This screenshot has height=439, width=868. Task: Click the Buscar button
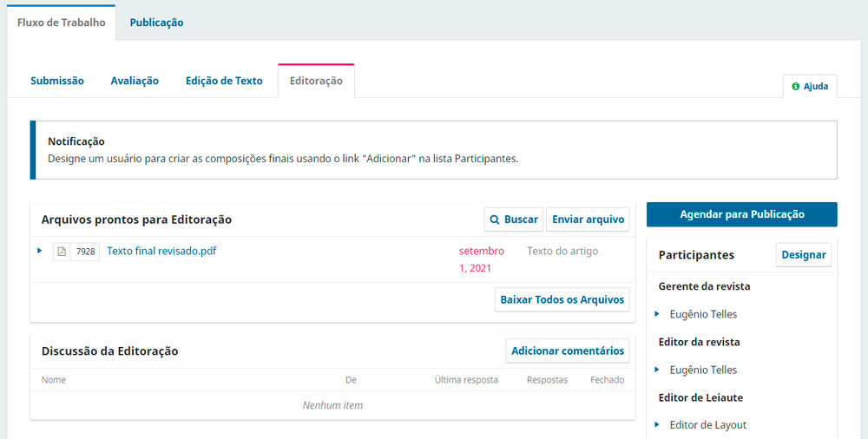click(x=514, y=219)
